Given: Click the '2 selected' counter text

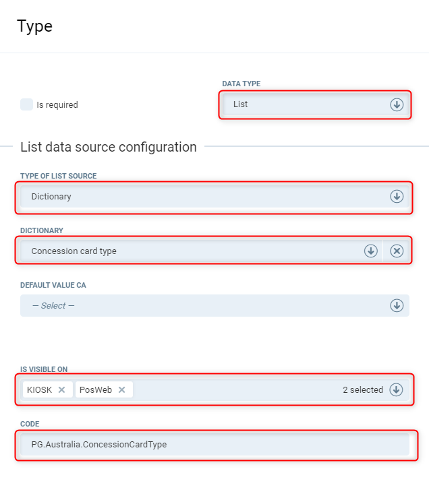Looking at the screenshot, I should (363, 389).
